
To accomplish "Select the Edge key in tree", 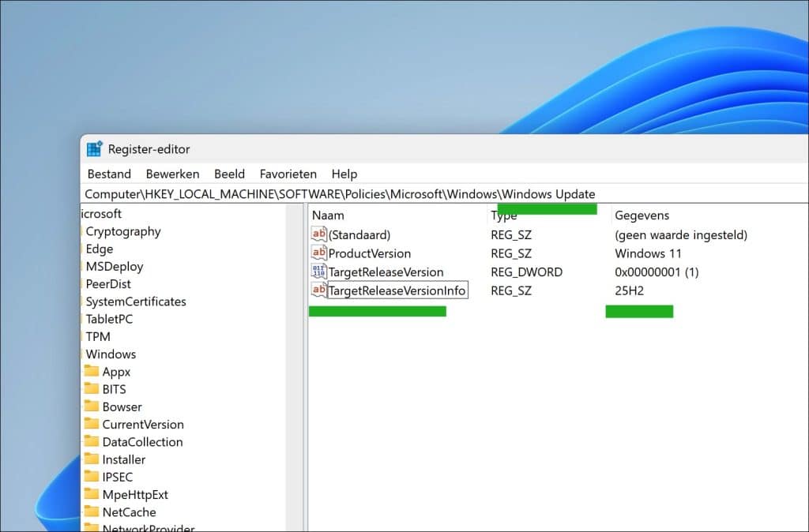I will (x=100, y=249).
